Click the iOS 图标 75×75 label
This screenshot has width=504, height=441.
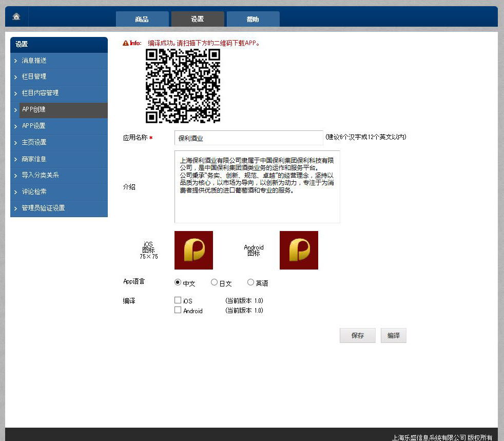click(148, 250)
